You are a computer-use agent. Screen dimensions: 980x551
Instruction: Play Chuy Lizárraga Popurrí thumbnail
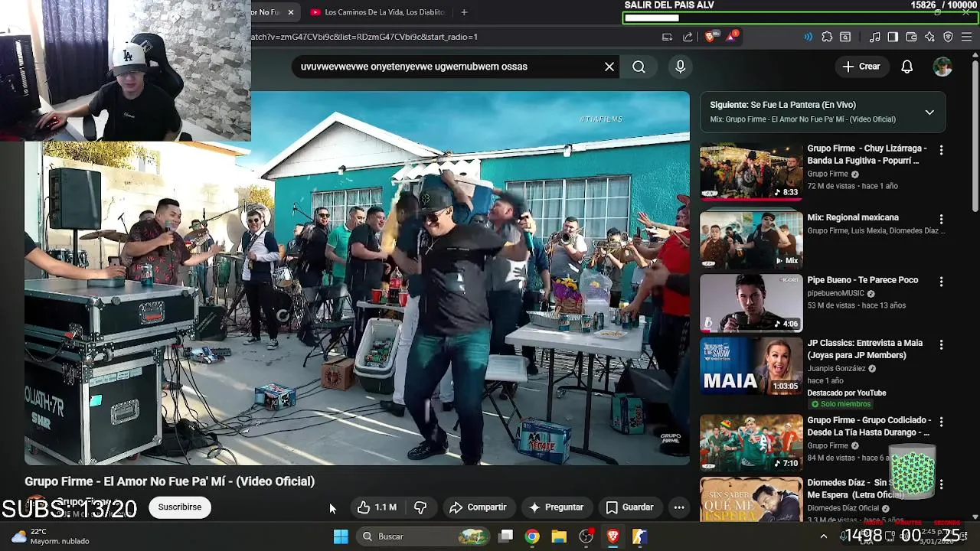pos(751,171)
